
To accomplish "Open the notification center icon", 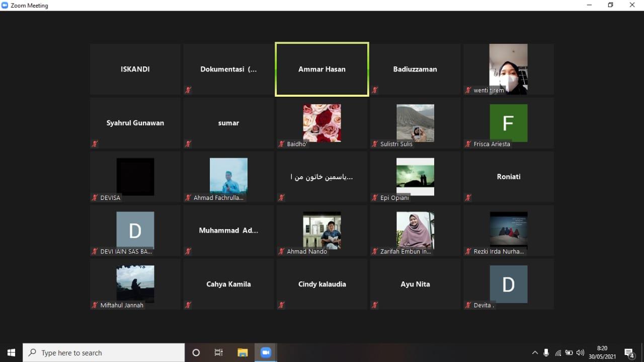I will tap(629, 353).
